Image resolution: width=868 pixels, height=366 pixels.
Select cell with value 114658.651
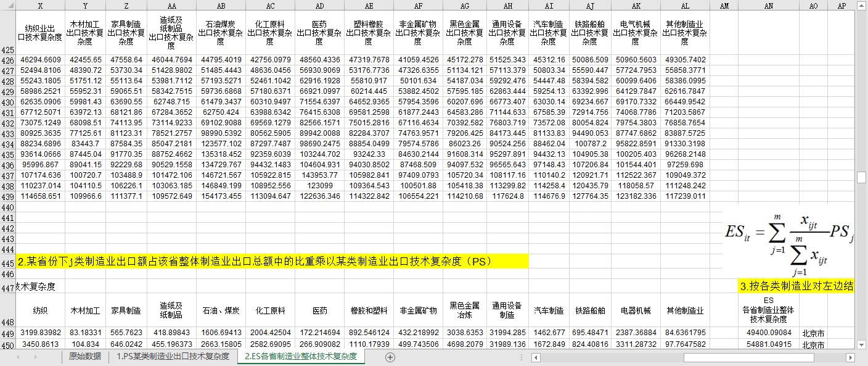(x=40, y=196)
